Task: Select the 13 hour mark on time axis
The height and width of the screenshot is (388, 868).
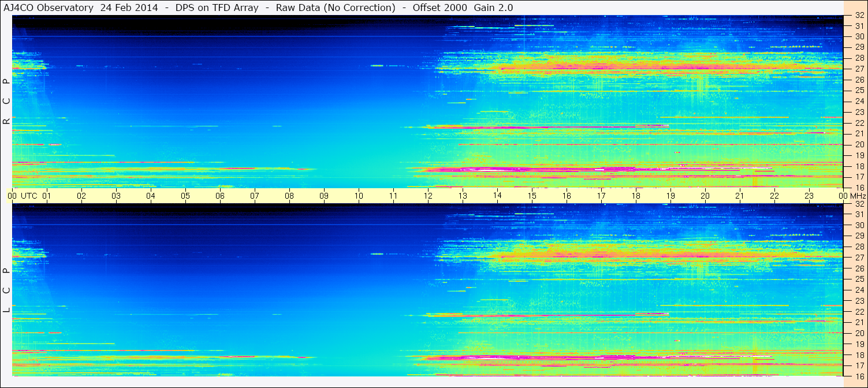Action: point(463,196)
